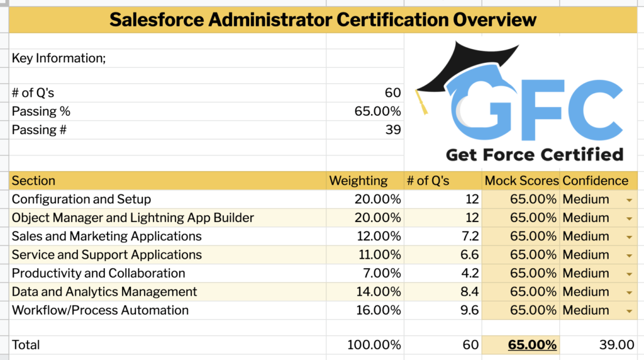Select the Passing # value 39

(365, 130)
